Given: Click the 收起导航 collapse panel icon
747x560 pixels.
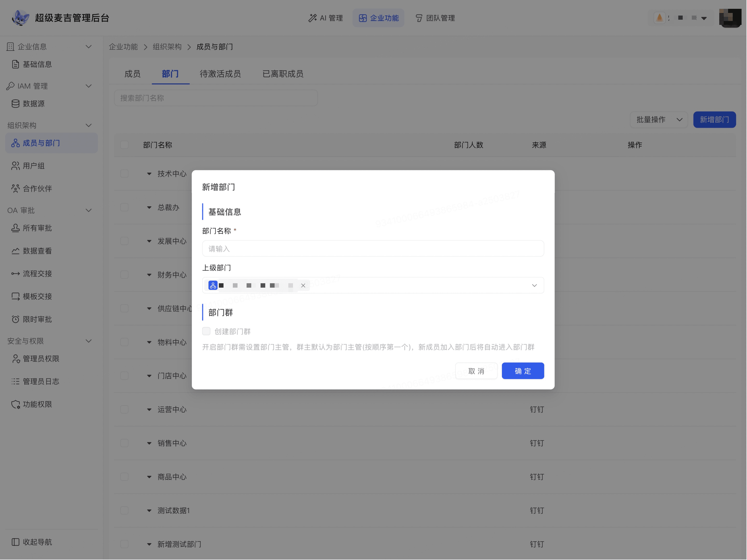Looking at the screenshot, I should 15,542.
